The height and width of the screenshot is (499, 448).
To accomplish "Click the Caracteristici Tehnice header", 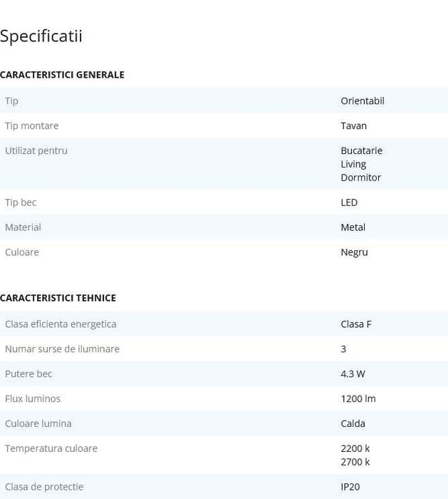I will [58, 298].
